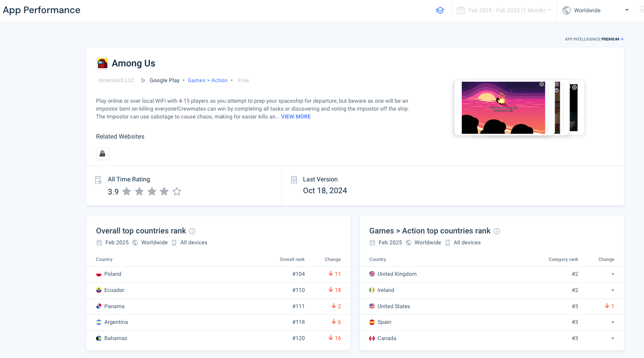The height and width of the screenshot is (358, 644).
Task: Click the Among Us screenshot thumbnail
Action: [503, 107]
